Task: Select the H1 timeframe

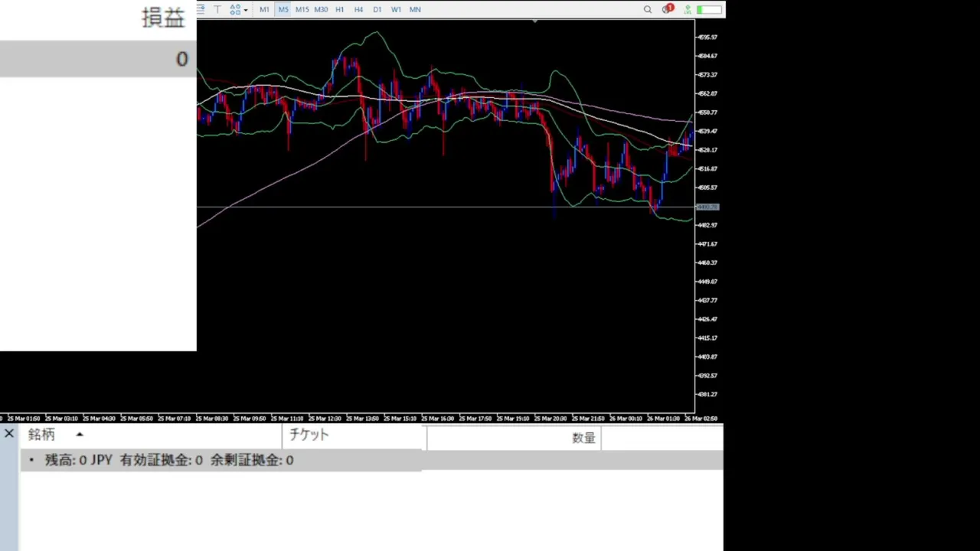Action: point(339,9)
